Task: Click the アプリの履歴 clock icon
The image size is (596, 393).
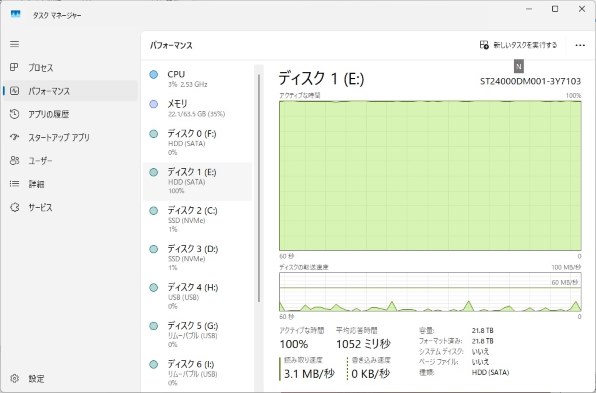Action: [x=14, y=114]
